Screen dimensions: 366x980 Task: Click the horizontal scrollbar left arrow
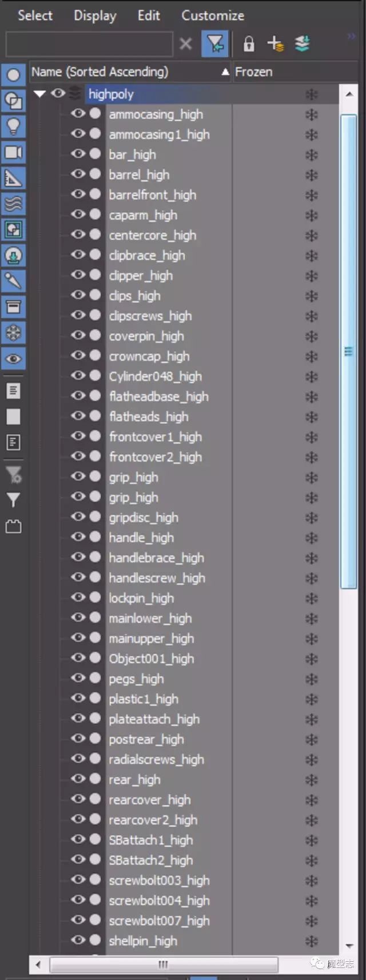(x=38, y=965)
